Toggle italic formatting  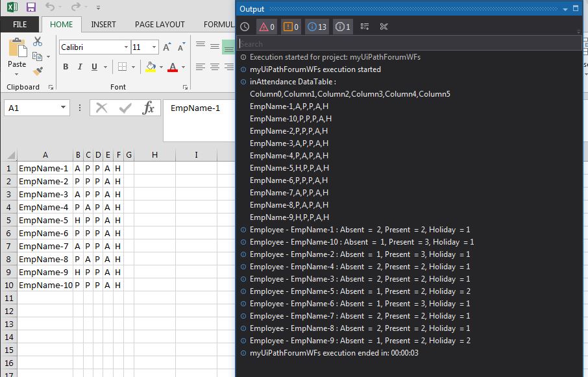click(x=80, y=67)
